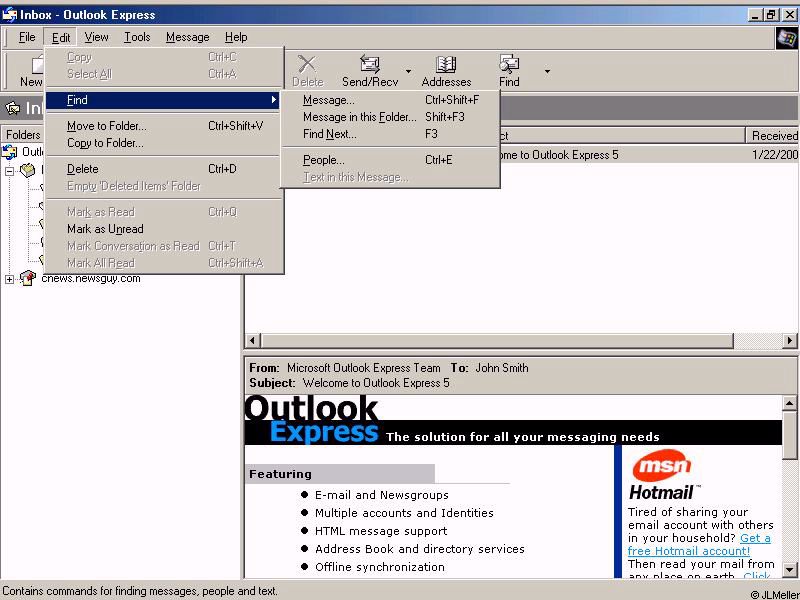Select Copy to Folder... menu entry
The width and height of the screenshot is (800, 600).
click(163, 143)
